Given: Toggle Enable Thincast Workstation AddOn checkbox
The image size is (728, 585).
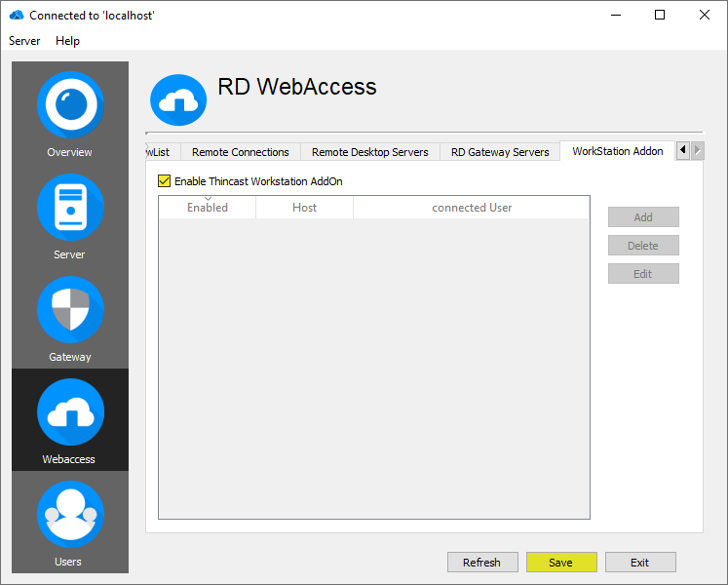Looking at the screenshot, I should (164, 180).
